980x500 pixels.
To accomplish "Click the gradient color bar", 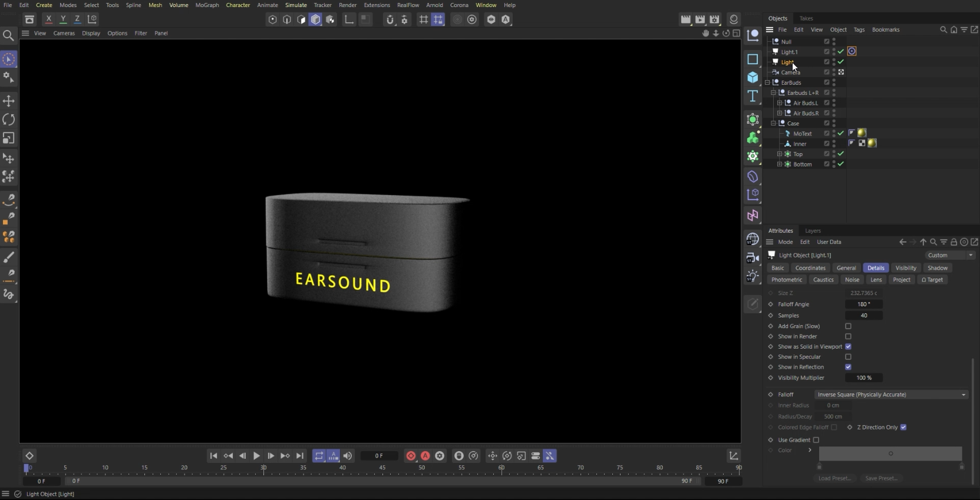I will tap(890, 453).
